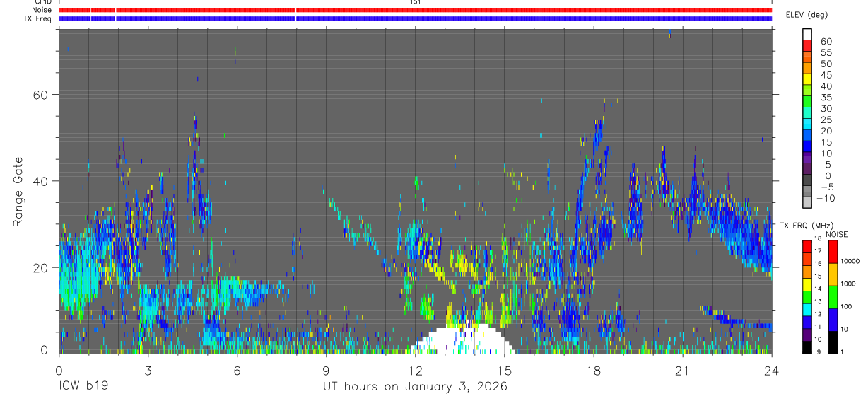This screenshot has height=401, width=868.
Task: Click ELEV legend value 50
Action: [x=825, y=64]
